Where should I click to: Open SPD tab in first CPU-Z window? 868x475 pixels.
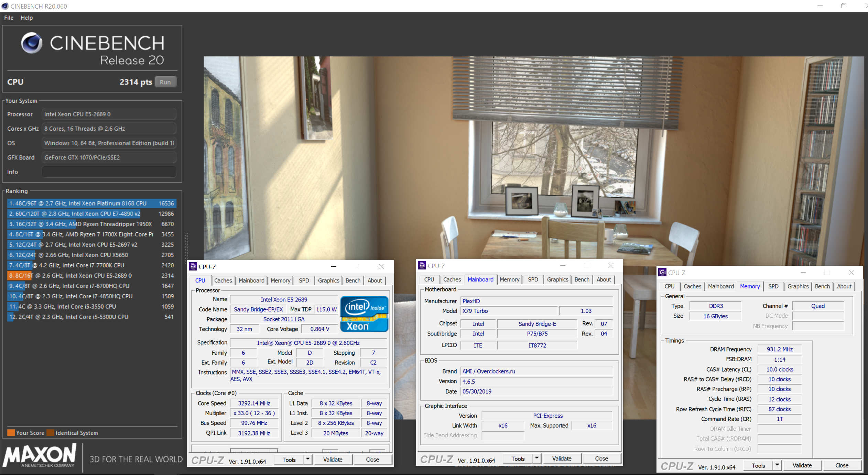pyautogui.click(x=304, y=280)
